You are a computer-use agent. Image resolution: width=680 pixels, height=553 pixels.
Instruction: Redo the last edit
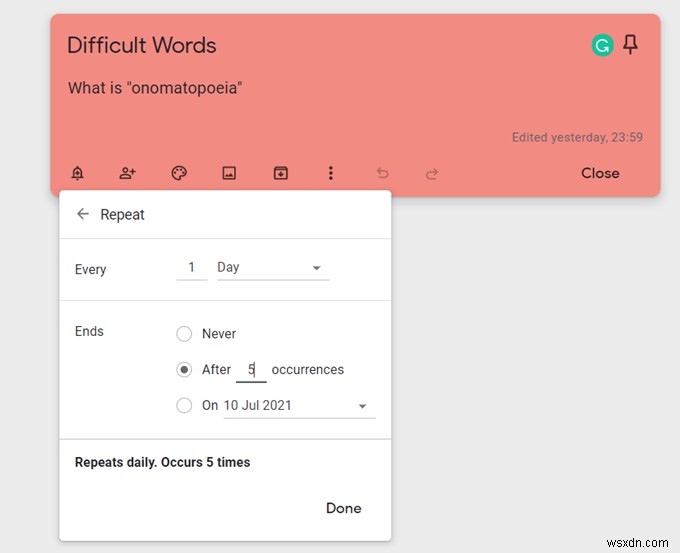tap(432, 174)
